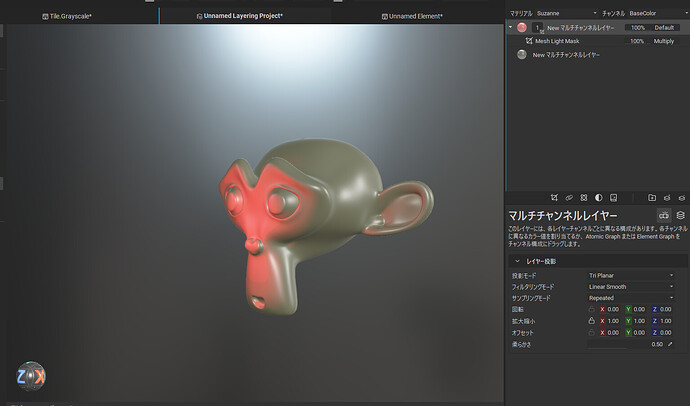Click the マルチチャンネルレイヤー panel heading

pos(562,216)
